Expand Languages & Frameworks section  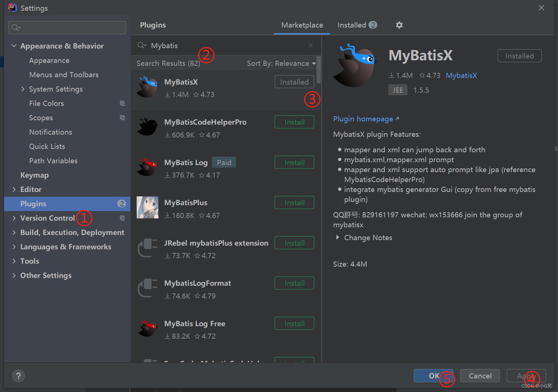click(14, 247)
